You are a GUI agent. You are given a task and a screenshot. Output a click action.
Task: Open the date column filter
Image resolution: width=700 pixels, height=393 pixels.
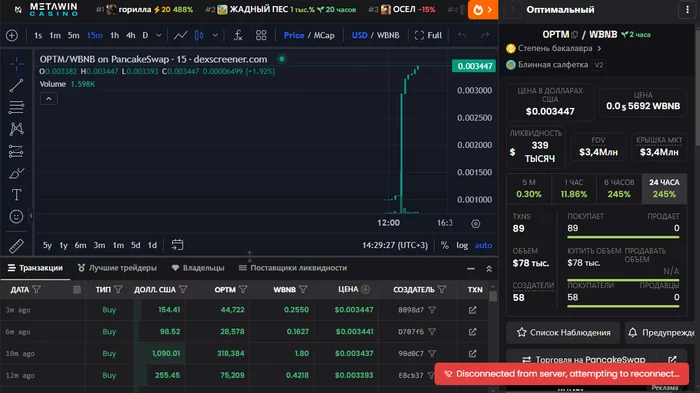(x=37, y=290)
